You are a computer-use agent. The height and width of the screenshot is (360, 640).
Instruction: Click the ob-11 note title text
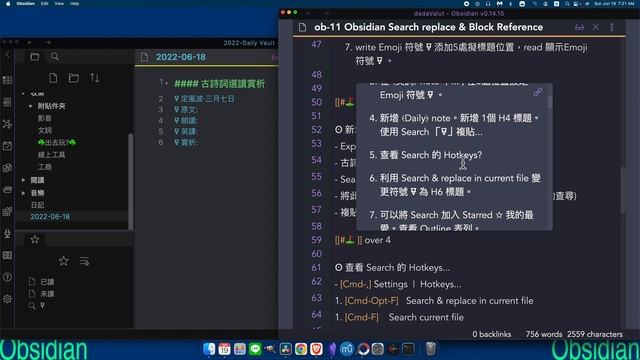[x=429, y=27]
